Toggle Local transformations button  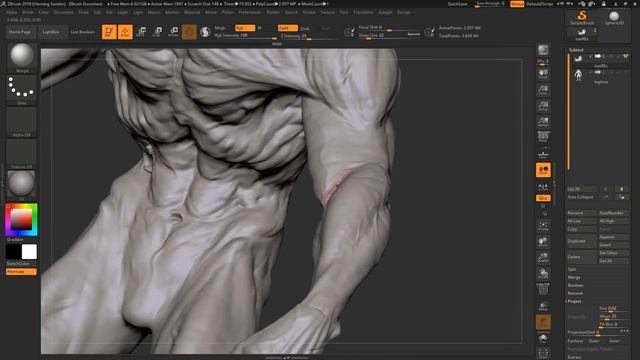[543, 170]
